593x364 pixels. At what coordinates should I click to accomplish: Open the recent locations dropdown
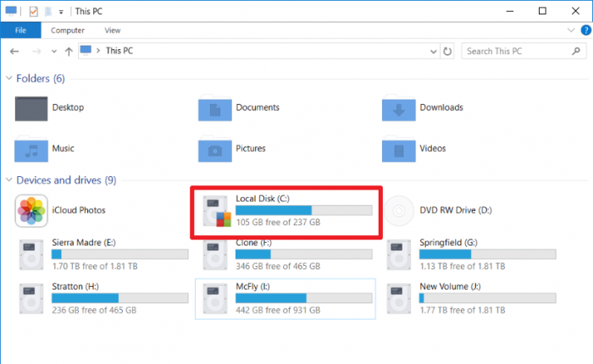coord(54,52)
